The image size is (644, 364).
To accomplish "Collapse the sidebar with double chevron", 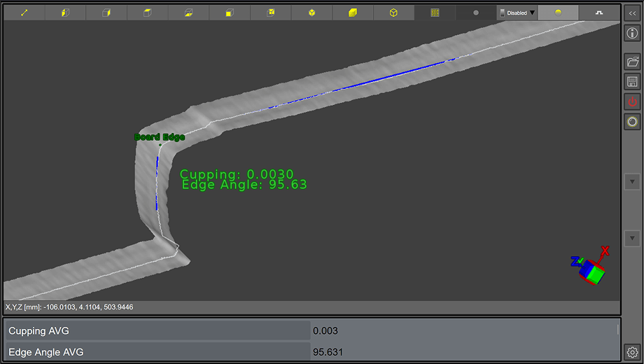I will (x=632, y=13).
